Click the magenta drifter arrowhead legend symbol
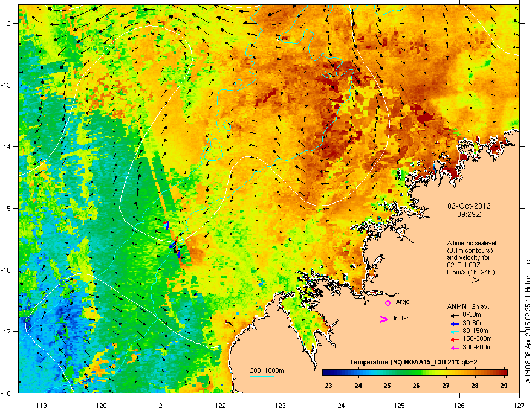The image size is (532, 411). click(383, 319)
